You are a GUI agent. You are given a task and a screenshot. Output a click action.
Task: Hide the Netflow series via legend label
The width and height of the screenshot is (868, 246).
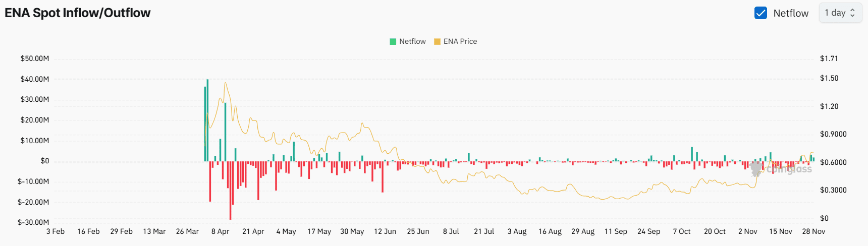[x=412, y=41]
